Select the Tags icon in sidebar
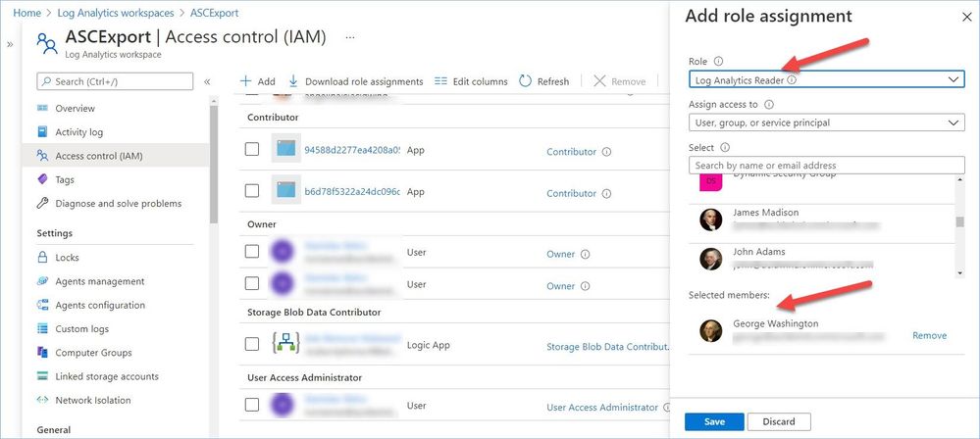 (42, 179)
